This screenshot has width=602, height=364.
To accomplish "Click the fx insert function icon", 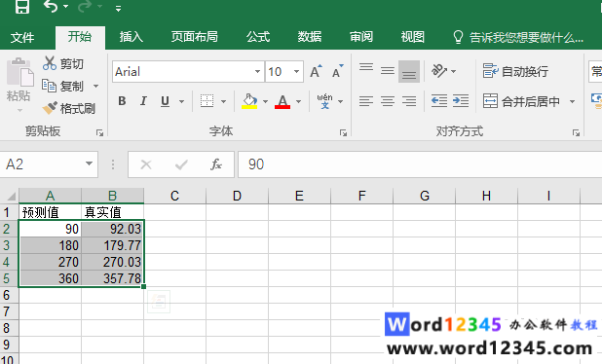I will [216, 164].
